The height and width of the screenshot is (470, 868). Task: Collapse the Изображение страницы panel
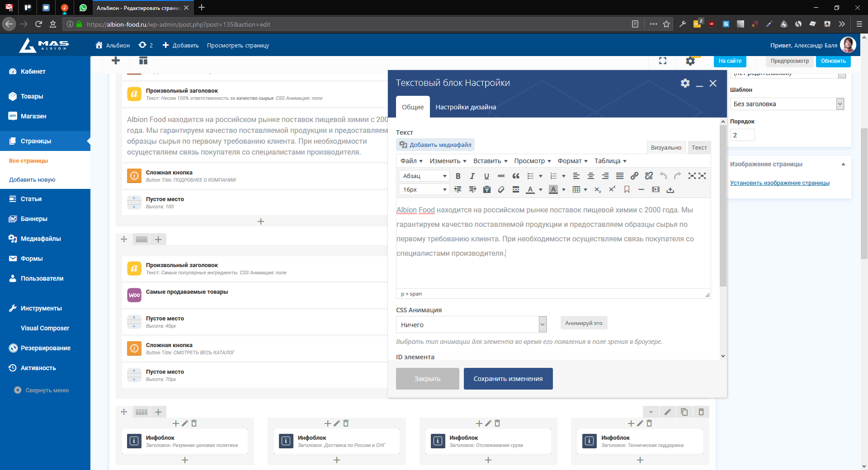point(843,164)
